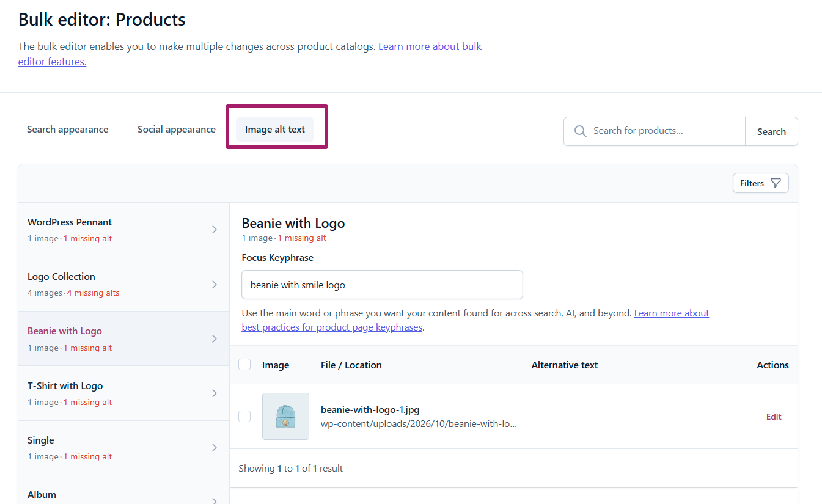Click the beanie-with-logo-1.jpg file name
The image size is (822, 504).
370,409
